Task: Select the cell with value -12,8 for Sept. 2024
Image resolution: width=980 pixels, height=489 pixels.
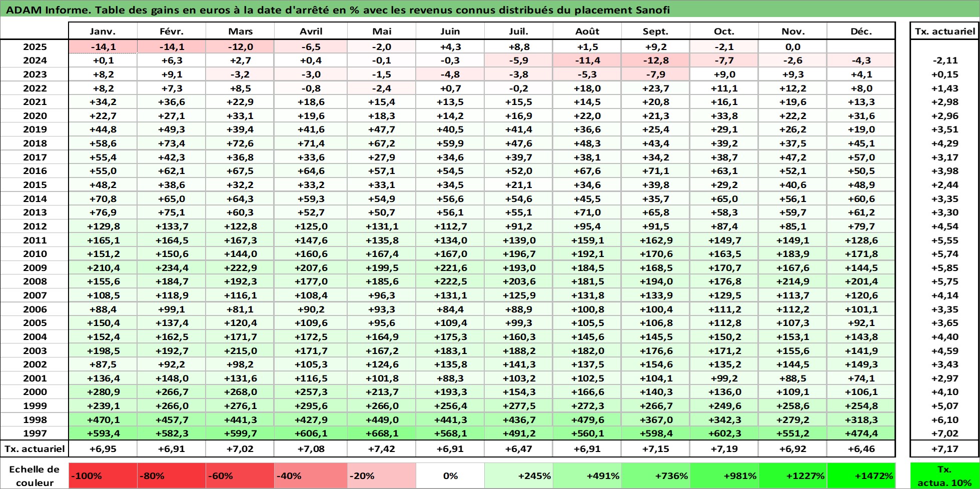Action: click(656, 60)
